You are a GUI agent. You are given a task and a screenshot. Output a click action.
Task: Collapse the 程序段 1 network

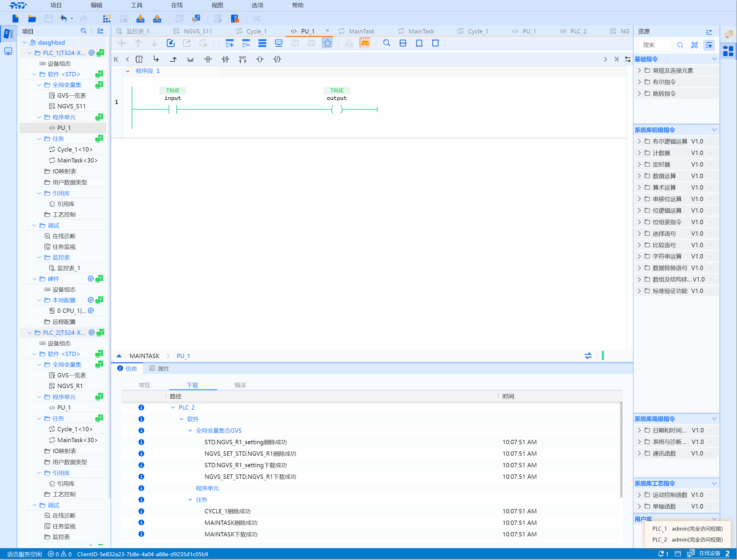click(x=128, y=71)
